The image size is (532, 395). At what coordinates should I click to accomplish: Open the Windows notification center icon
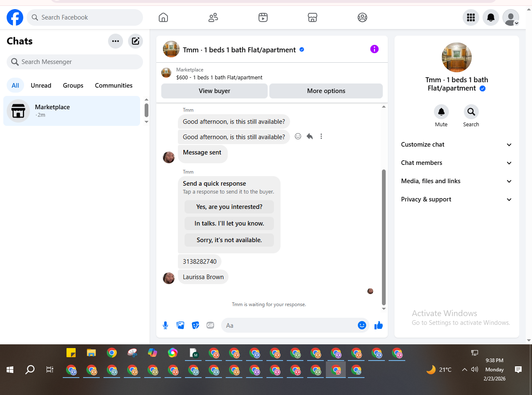(518, 369)
